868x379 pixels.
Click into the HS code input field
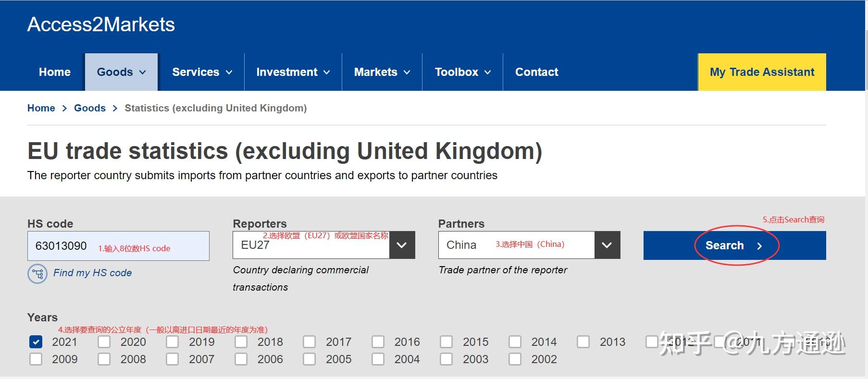[x=118, y=246]
